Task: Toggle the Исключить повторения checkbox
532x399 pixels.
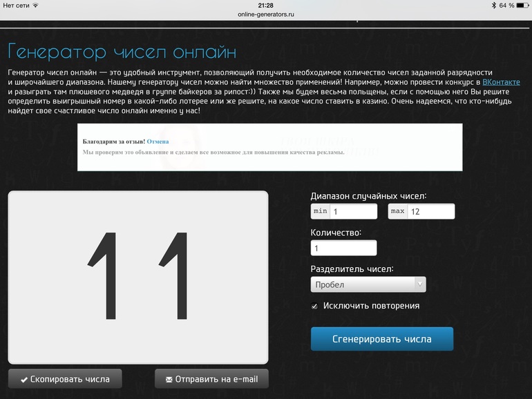Action: (315, 306)
